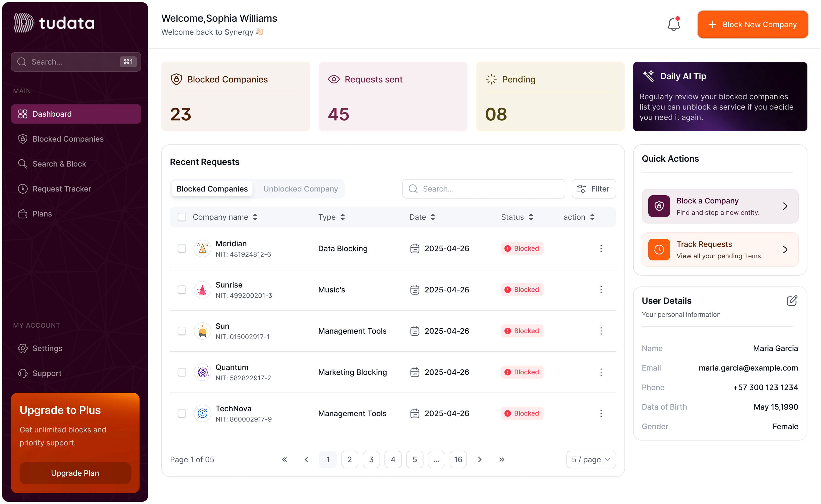Jump to page 16 in pagination
The image size is (821, 504).
coord(458,459)
